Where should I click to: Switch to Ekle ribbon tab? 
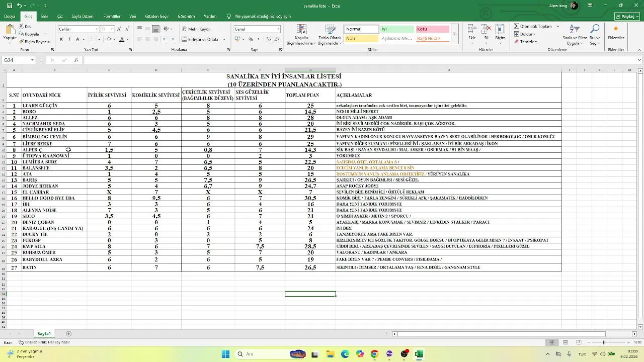tap(45, 17)
